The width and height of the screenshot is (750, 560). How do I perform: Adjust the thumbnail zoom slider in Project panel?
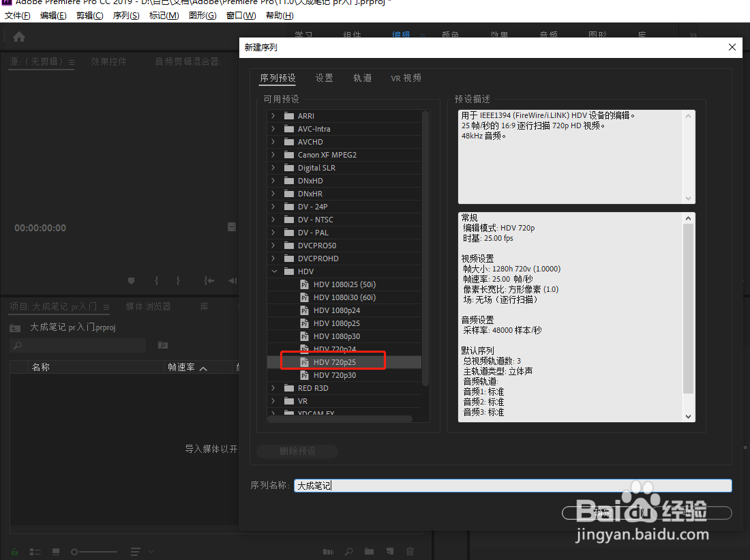[x=94, y=552]
